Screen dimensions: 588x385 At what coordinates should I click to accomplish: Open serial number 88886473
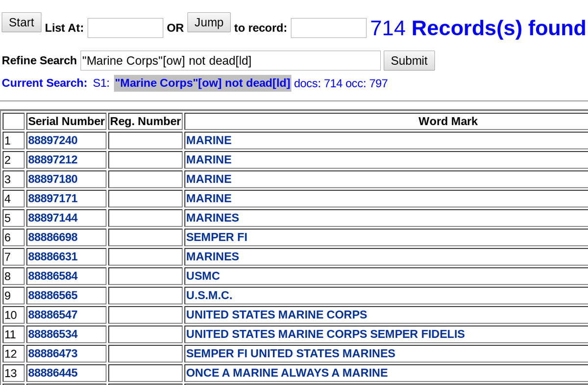pos(53,354)
